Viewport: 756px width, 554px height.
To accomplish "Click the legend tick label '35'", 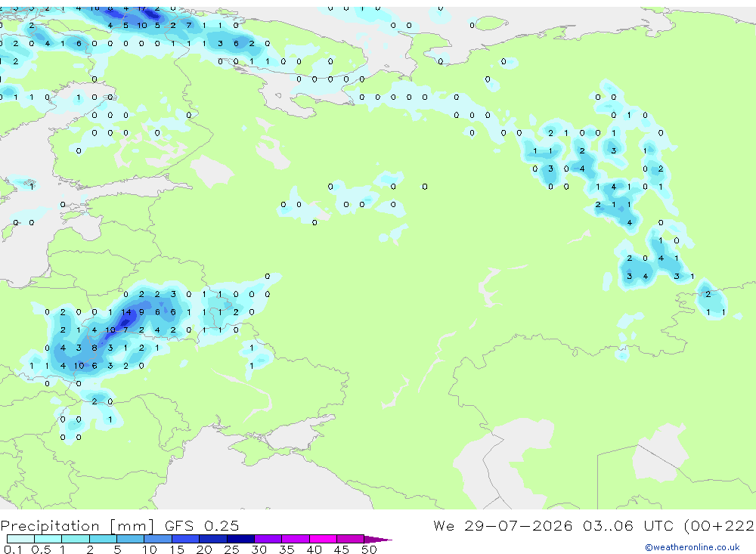I will click(x=287, y=549).
